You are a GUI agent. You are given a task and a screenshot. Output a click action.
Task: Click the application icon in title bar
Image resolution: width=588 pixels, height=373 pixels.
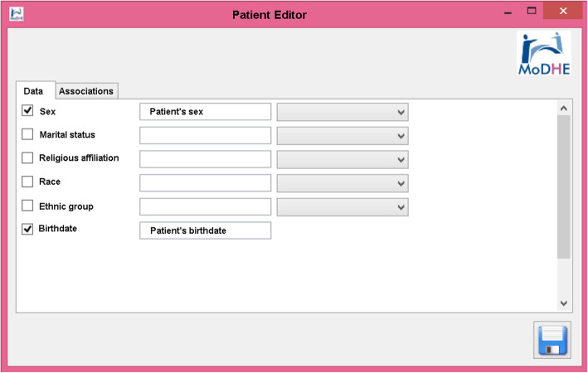click(x=16, y=14)
